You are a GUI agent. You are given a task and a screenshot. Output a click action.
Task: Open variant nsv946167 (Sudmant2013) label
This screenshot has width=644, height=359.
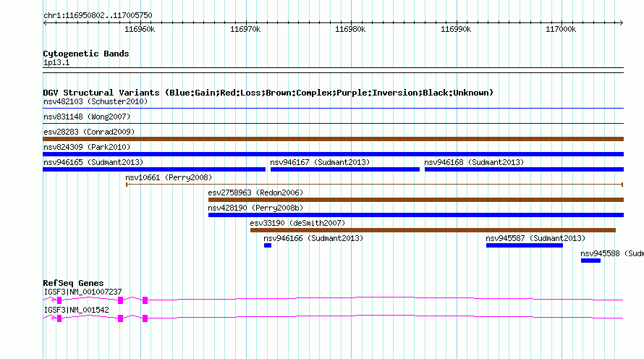320,162
